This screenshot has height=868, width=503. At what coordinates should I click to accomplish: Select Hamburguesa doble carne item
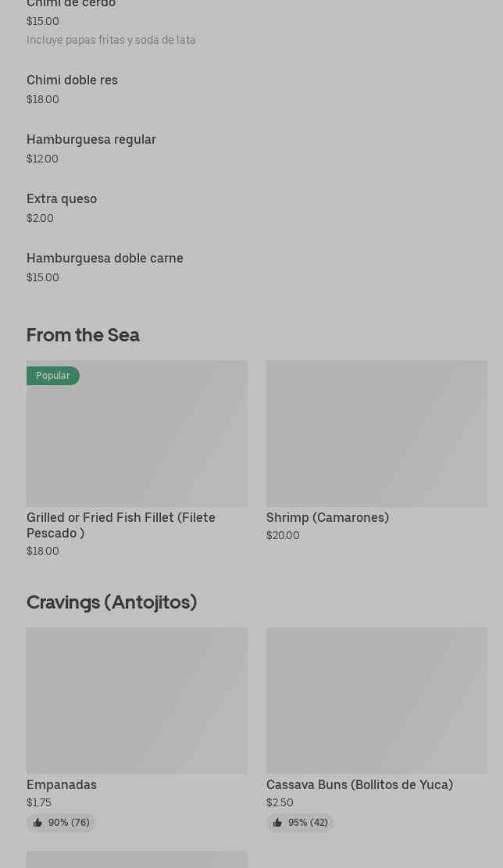pyautogui.click(x=105, y=259)
